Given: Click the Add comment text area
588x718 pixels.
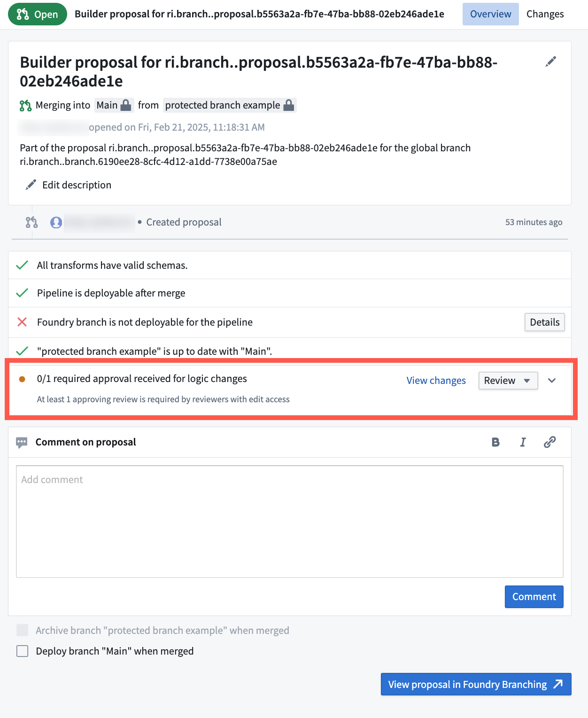Looking at the screenshot, I should 289,521.
